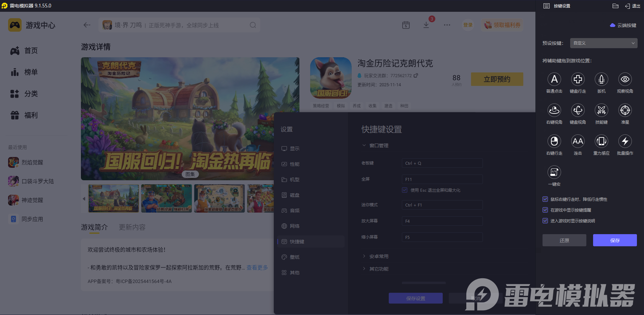Pick the 准星 crosshair mapping icon
Screen dimensions: 644x315
click(625, 111)
